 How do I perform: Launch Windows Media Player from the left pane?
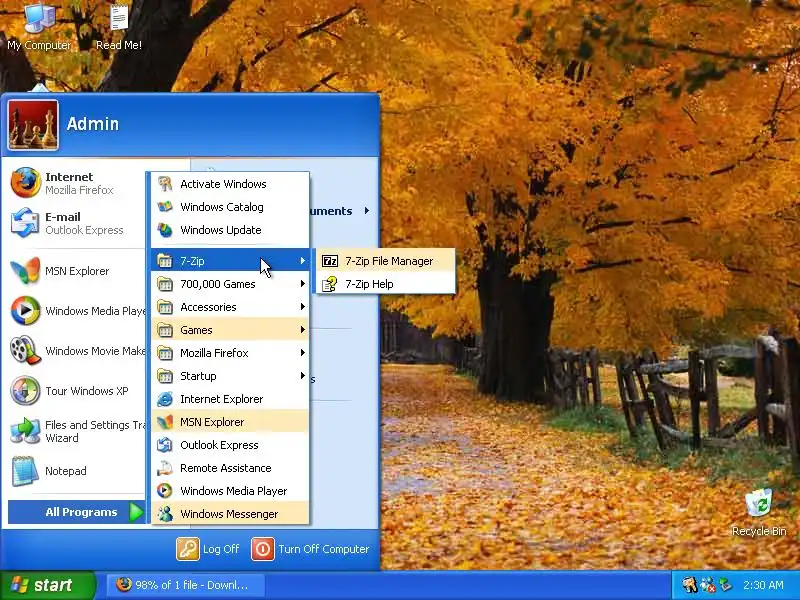tap(77, 311)
